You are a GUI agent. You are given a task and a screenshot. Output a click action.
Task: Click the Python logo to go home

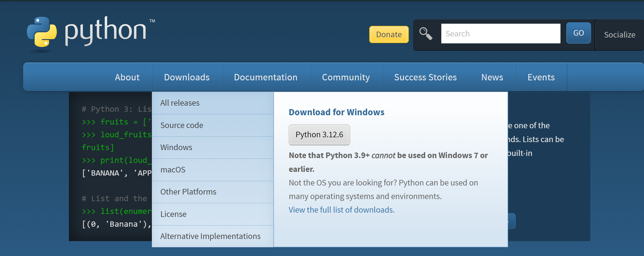(x=90, y=32)
